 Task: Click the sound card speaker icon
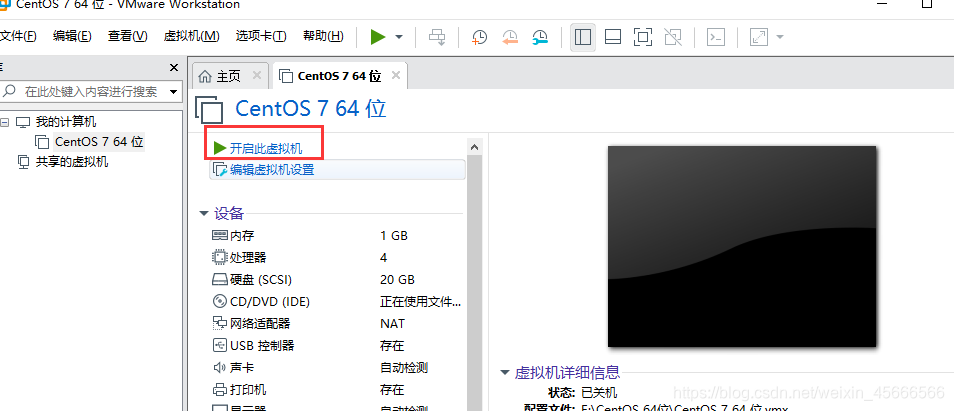[219, 367]
